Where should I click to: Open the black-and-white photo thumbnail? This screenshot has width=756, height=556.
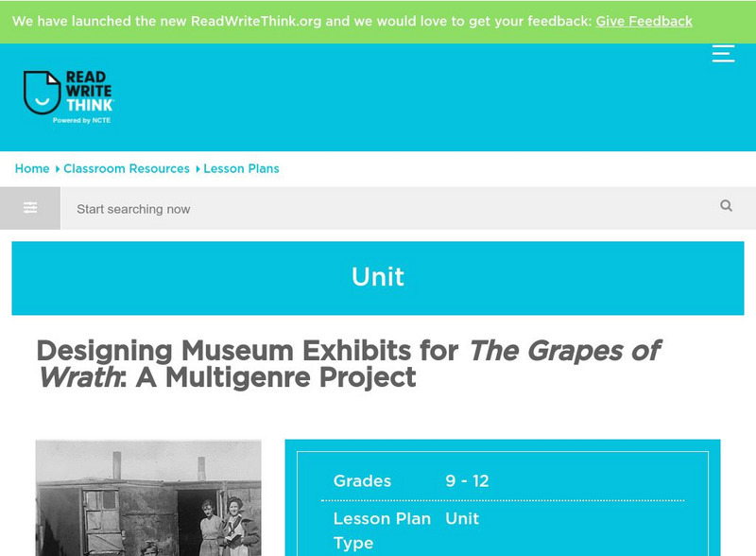click(x=148, y=498)
